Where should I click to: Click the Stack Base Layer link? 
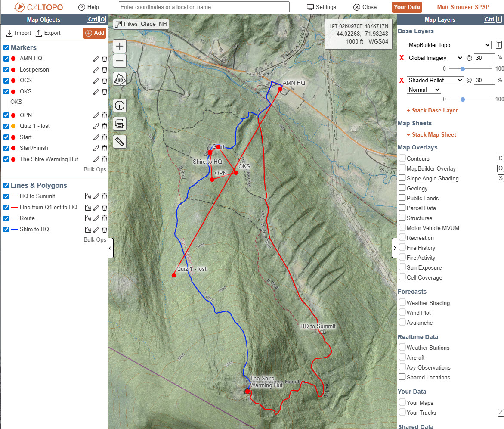[x=432, y=111]
